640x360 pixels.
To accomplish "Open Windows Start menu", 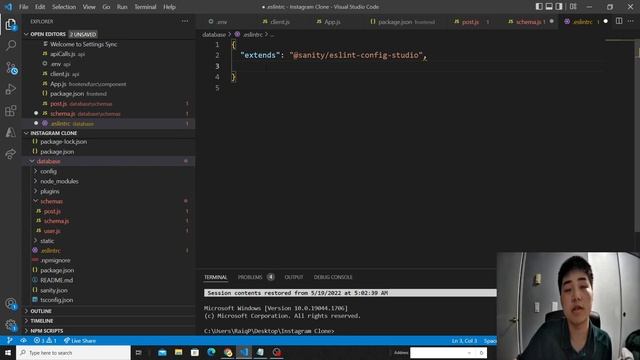I will (8, 353).
